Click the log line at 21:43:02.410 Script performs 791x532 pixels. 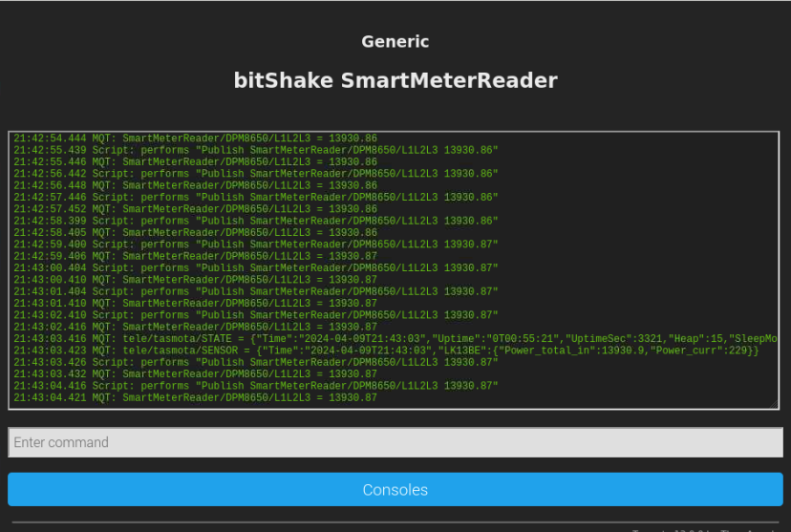pos(256,315)
